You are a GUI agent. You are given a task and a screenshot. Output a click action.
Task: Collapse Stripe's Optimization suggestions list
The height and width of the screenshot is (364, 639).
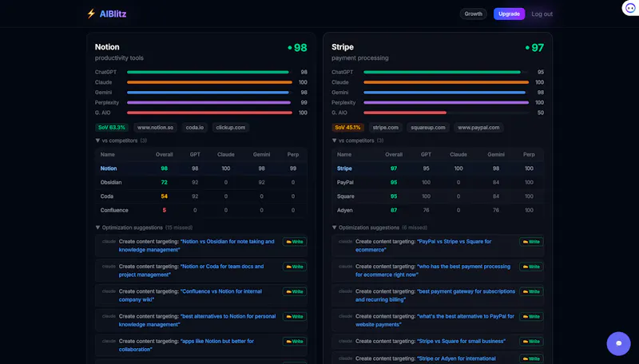point(379,227)
